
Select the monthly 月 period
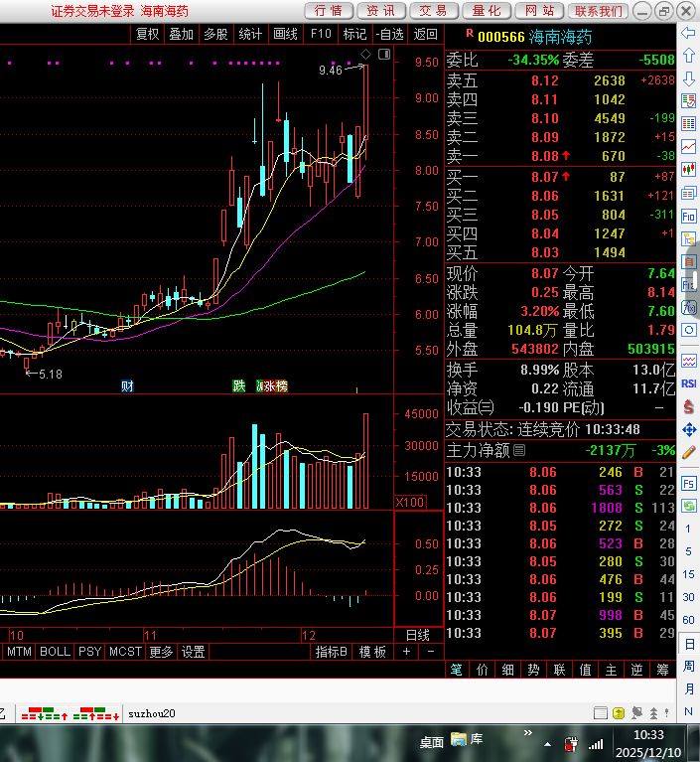click(x=688, y=688)
